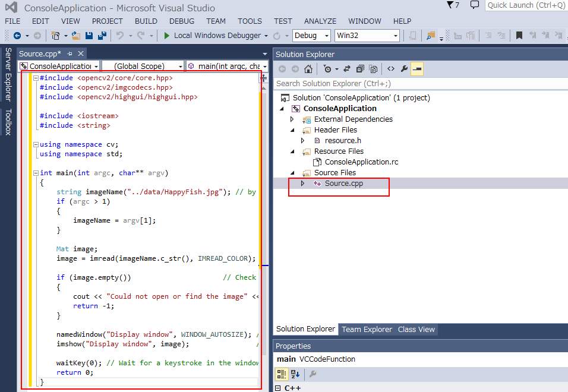Collapse the C++ category in Properties
This screenshot has height=392, width=568.
click(278, 388)
